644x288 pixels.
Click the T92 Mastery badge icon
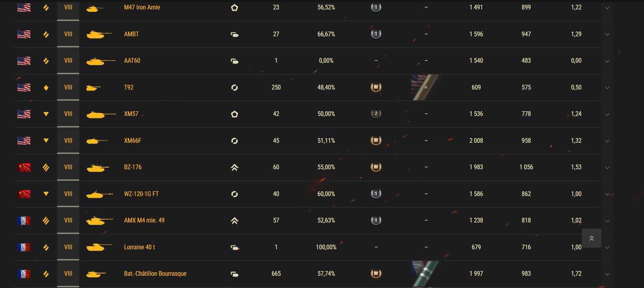[376, 87]
